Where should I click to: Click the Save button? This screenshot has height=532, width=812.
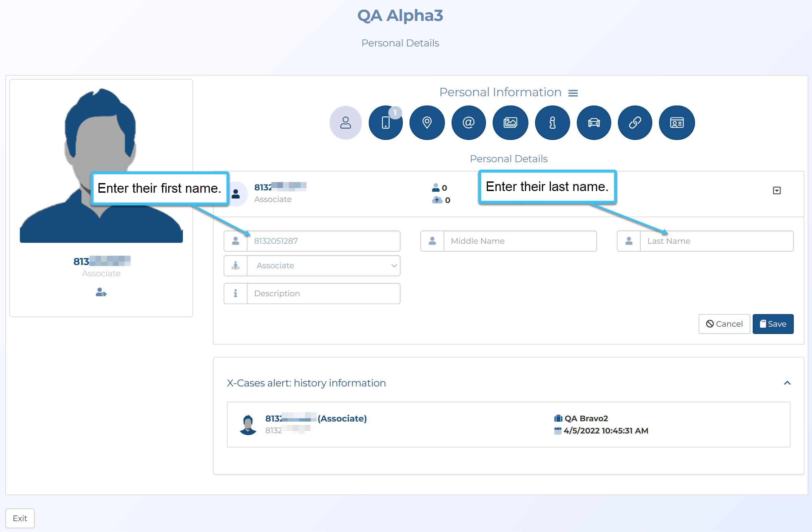click(773, 324)
